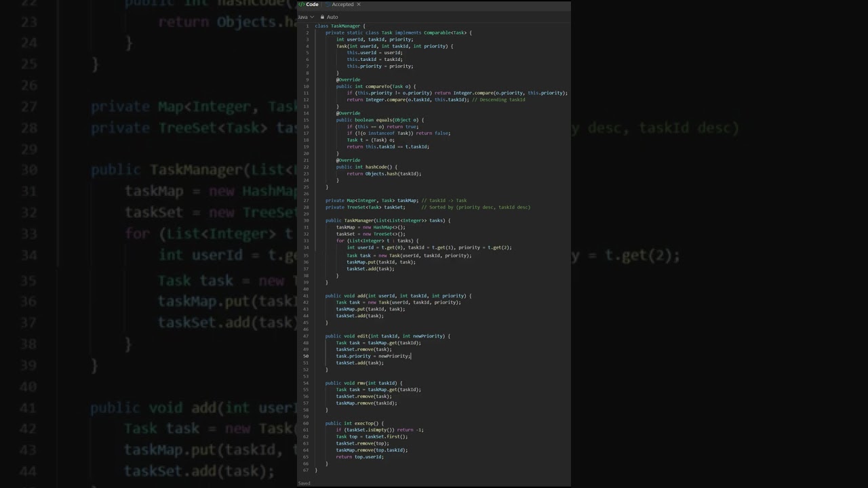Click the code brackets icon beside Code
Image resolution: width=868 pixels, height=488 pixels.
(302, 5)
